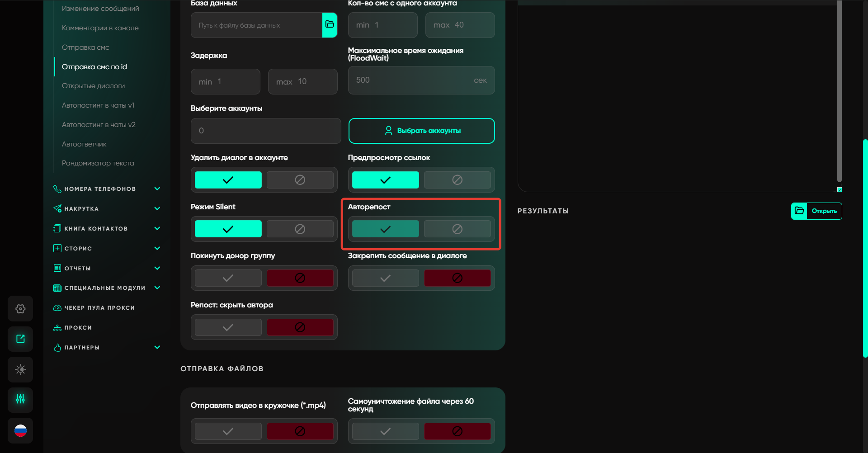Select the Автоответчик menu item
The height and width of the screenshot is (453, 868).
point(84,144)
